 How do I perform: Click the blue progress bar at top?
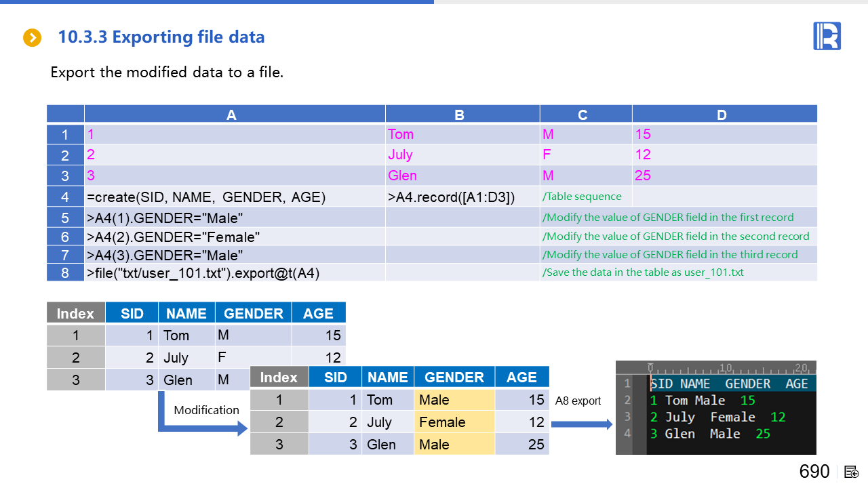click(217, 2)
